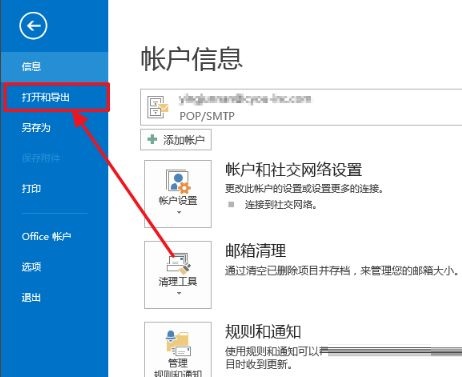Select the 信息 menu item
Screen dimensions: 462x377
click(54, 67)
